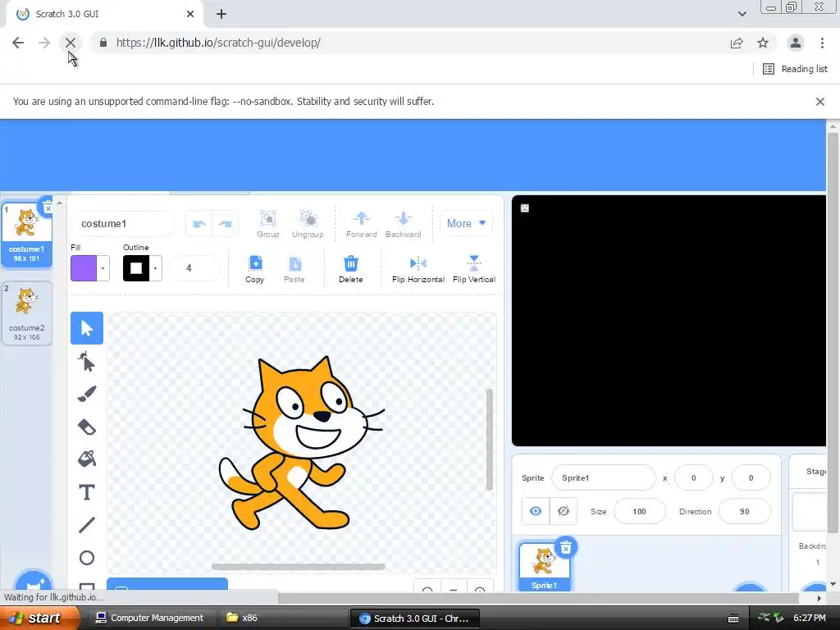Click the sprite y position field
Screen dimensions: 840x630
tap(751, 477)
